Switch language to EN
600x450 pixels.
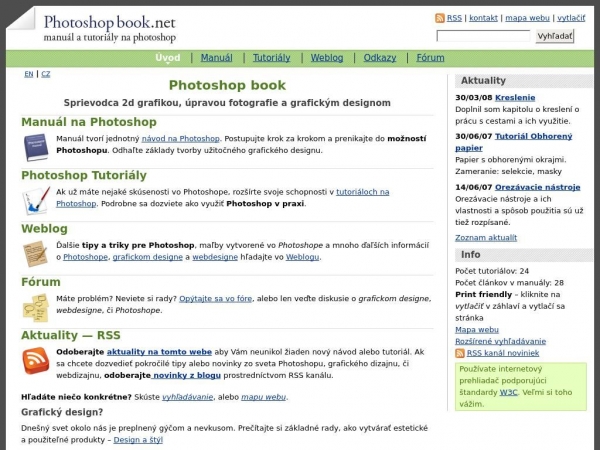pos(29,74)
